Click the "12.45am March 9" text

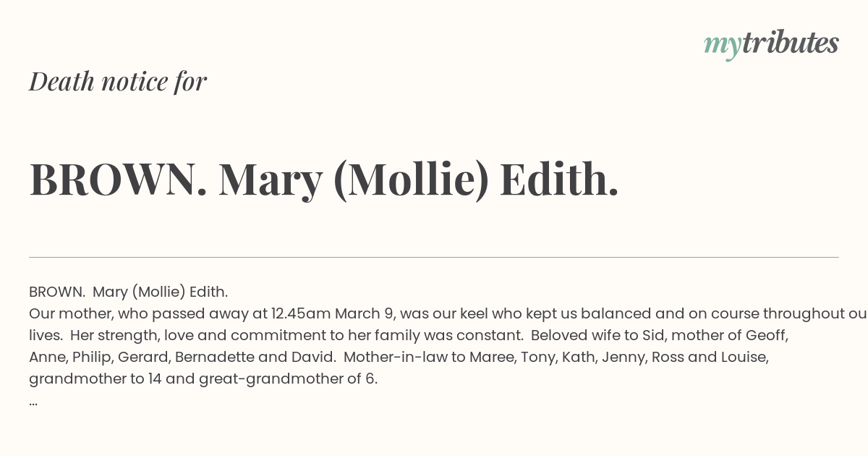pyautogui.click(x=333, y=313)
